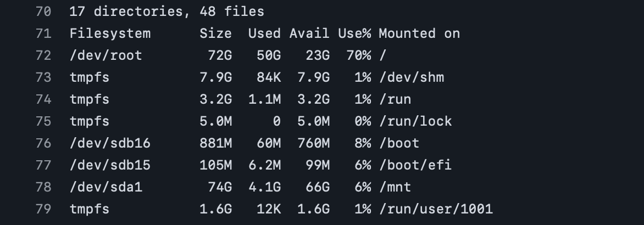The width and height of the screenshot is (644, 225).
Task: Click the /boot/efi mount path
Action: [415, 165]
